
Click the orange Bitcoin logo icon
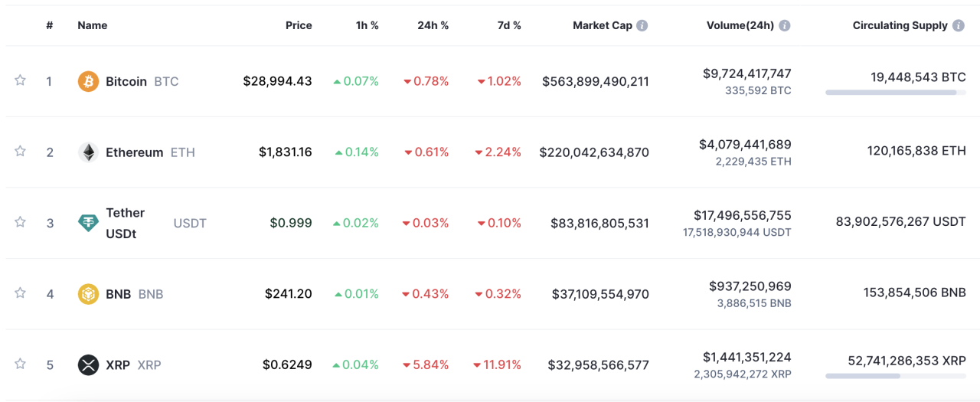pos(89,81)
